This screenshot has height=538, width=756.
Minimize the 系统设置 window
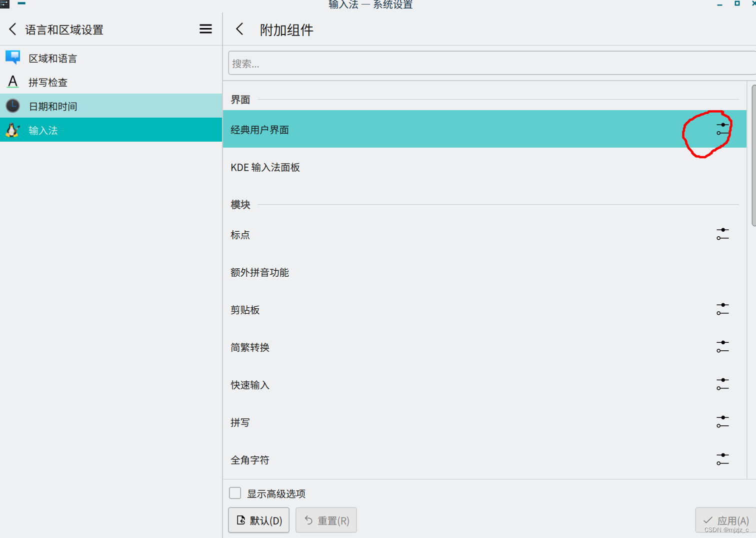[x=719, y=4]
